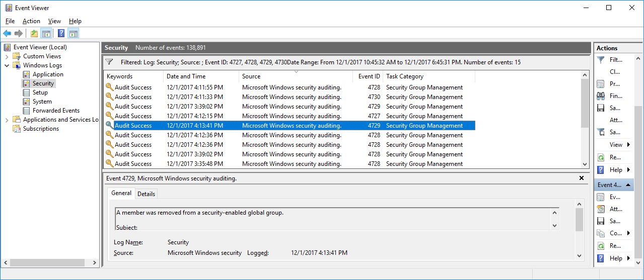Click key icon of the 4:12:15 PM event
The image size is (644, 280).
click(109, 116)
